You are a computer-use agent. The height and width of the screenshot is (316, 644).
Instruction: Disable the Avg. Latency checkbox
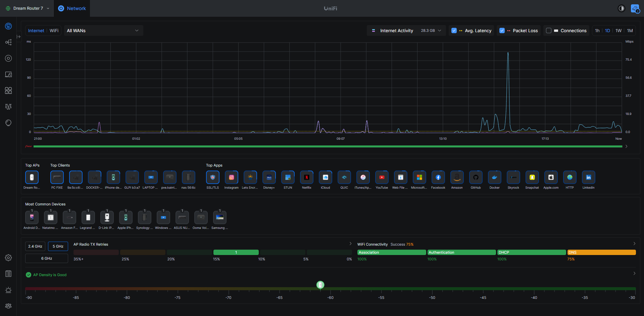tap(454, 30)
